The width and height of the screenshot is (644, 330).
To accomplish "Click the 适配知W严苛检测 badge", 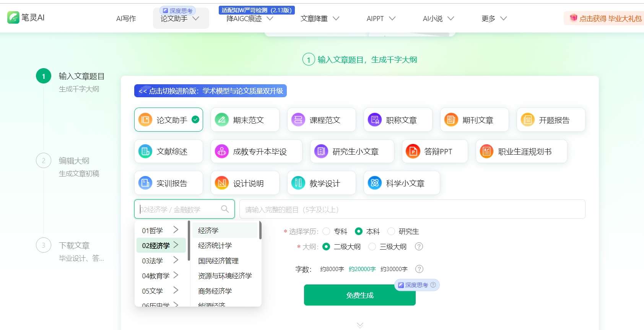I will click(257, 10).
